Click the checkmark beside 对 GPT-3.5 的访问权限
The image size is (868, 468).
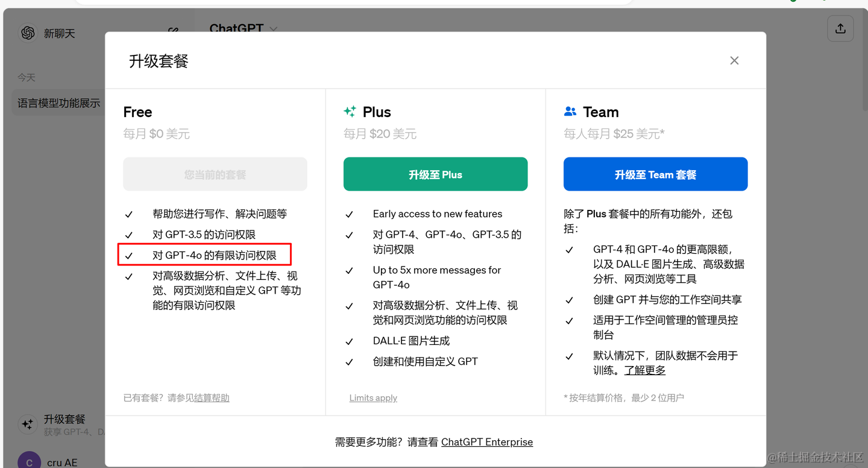coord(128,235)
